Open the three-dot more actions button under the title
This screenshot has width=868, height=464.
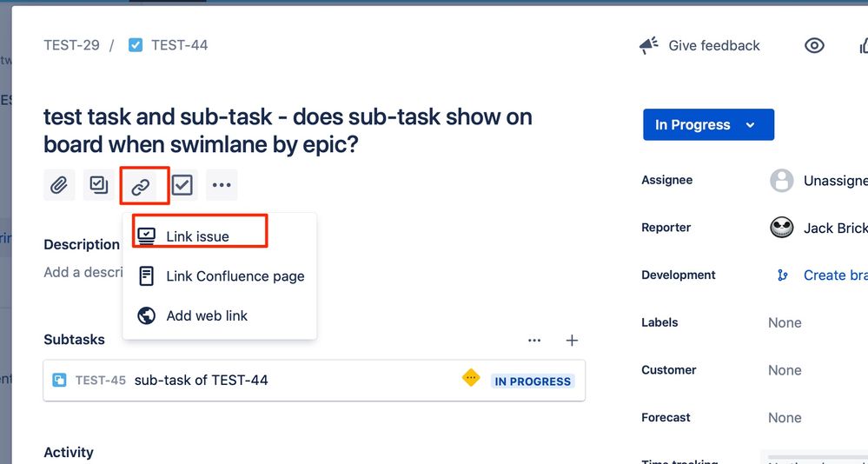(222, 185)
